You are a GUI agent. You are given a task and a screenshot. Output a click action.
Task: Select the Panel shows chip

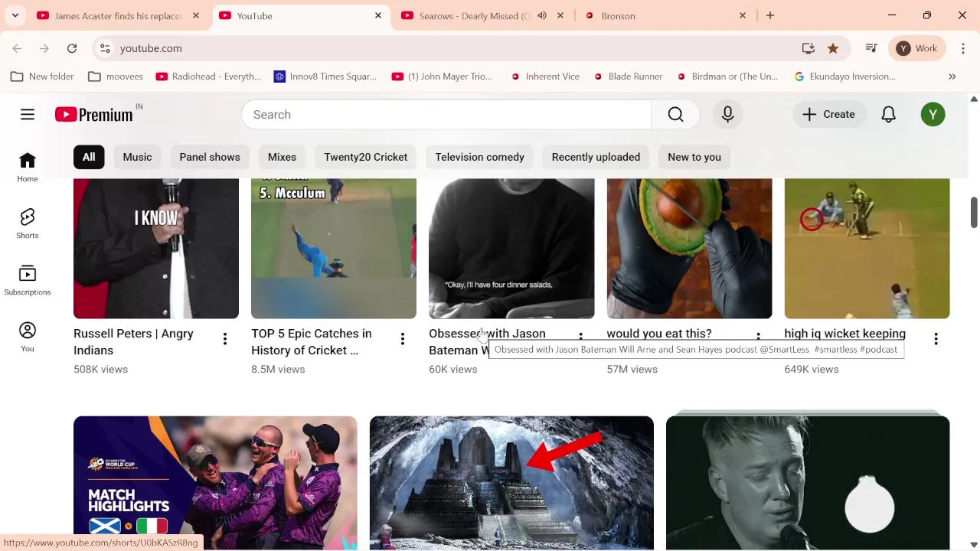click(210, 157)
